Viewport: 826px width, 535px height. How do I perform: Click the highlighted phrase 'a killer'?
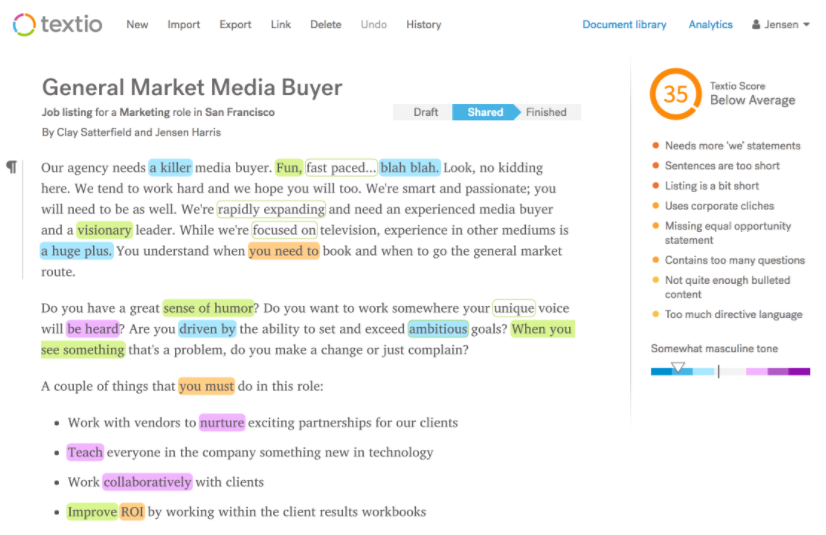170,167
